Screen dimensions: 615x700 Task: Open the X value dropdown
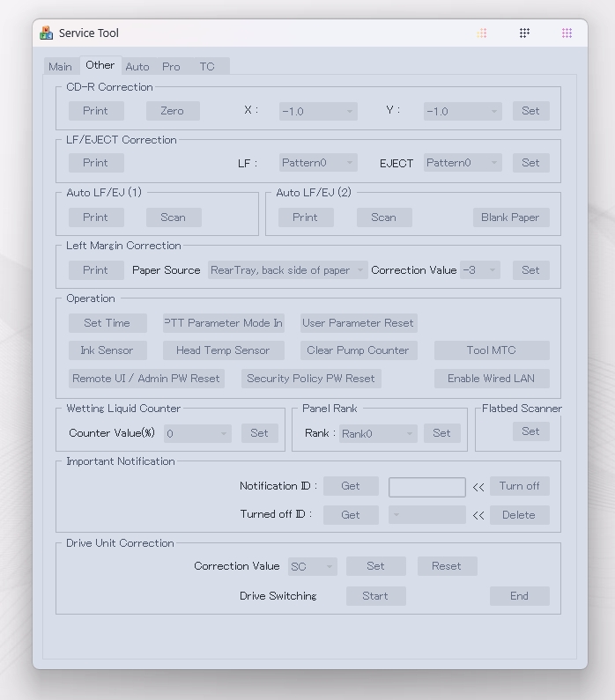coord(318,111)
